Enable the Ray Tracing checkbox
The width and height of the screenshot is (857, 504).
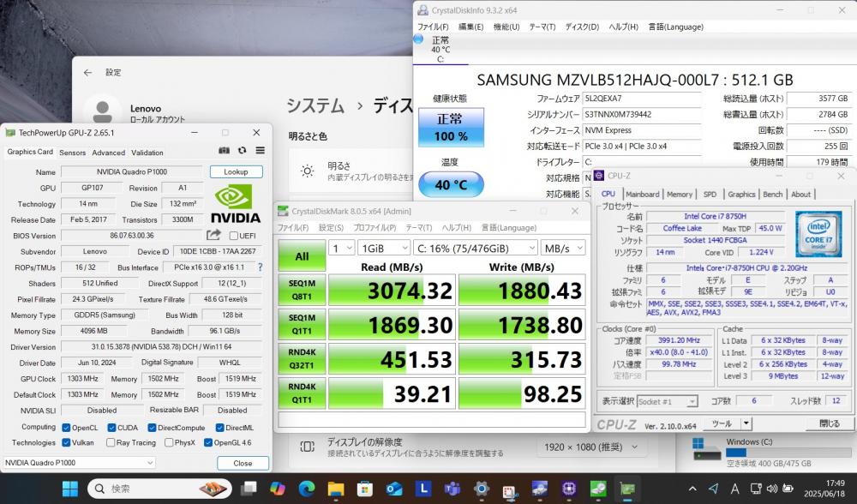click(x=111, y=442)
